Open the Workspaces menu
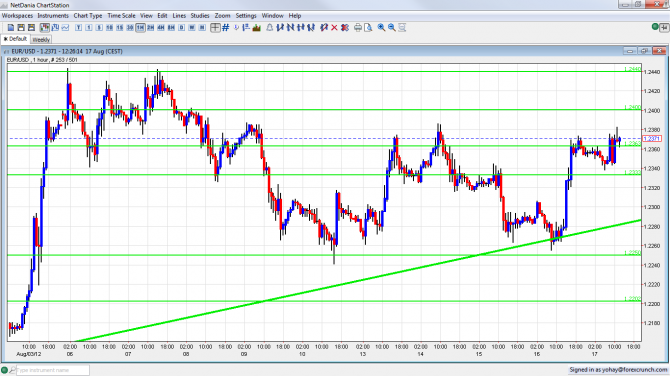 pyautogui.click(x=17, y=15)
